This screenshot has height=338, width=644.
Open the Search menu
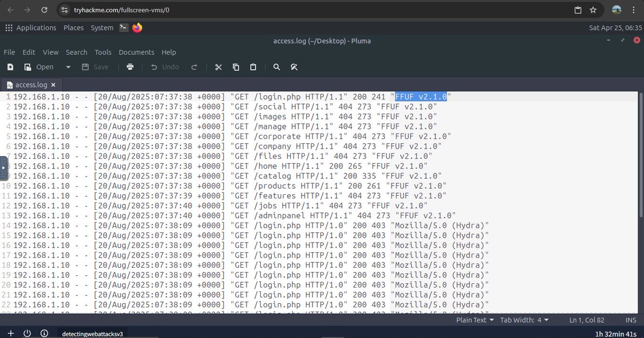(x=77, y=52)
